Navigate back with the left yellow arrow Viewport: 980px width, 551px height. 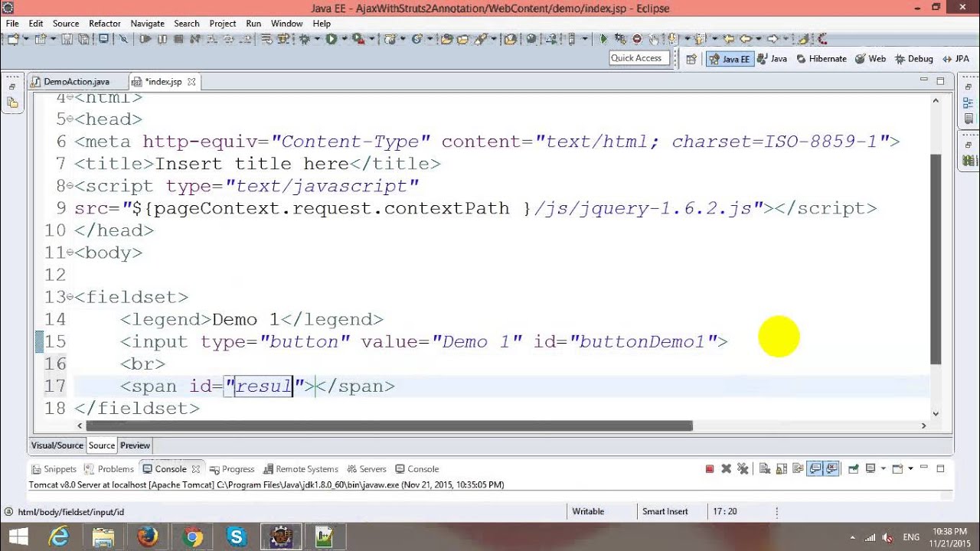tap(746, 38)
